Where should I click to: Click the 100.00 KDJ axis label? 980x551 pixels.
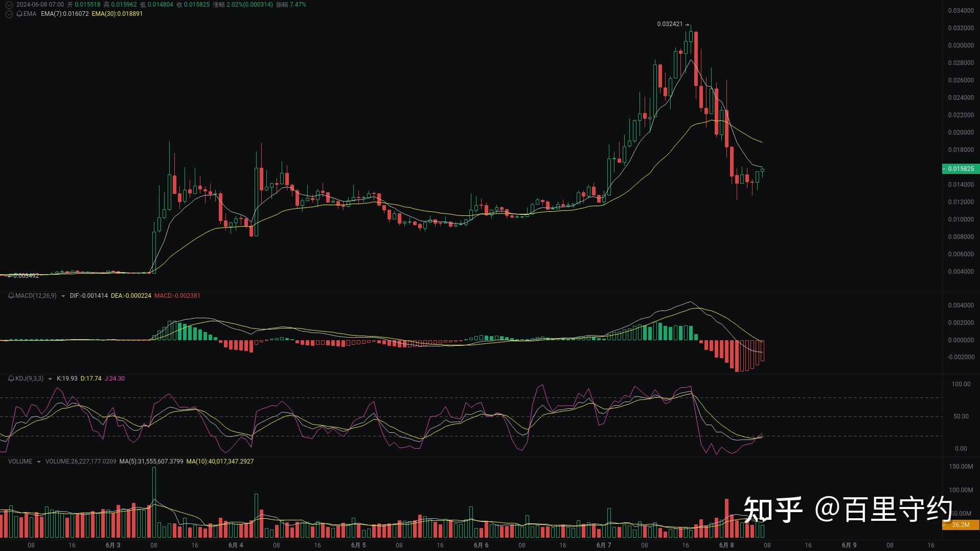point(961,384)
